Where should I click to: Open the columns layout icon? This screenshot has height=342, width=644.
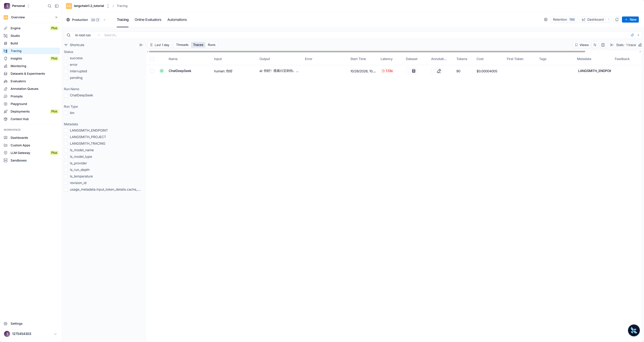pos(603,45)
